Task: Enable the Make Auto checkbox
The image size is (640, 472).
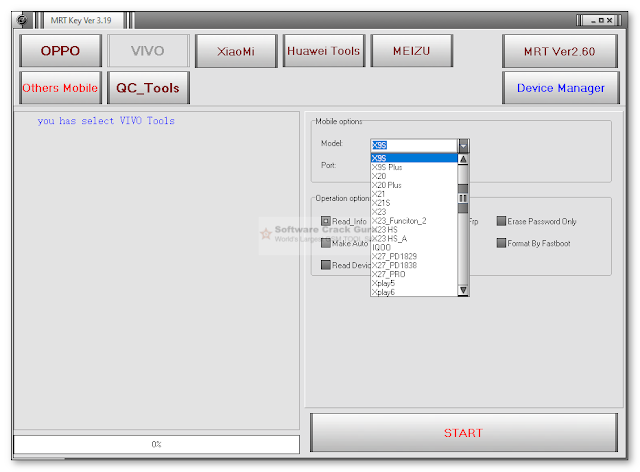Action: pyautogui.click(x=326, y=243)
